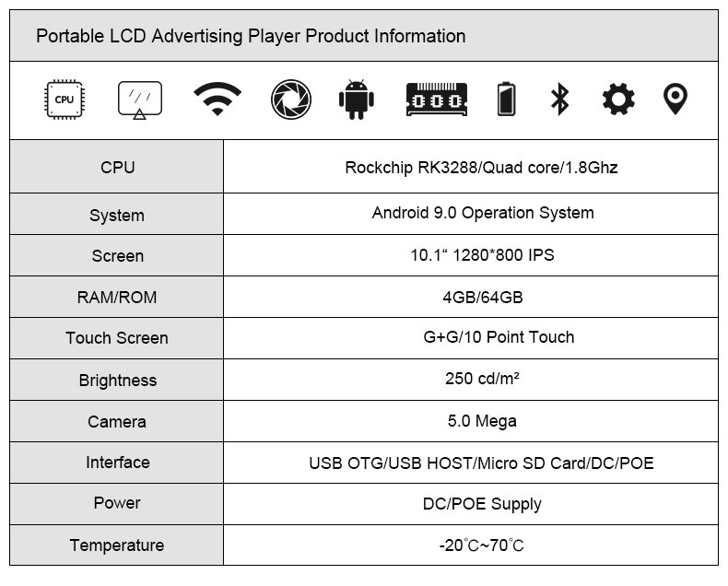
Task: Click the Temperature row label
Action: pos(117,545)
